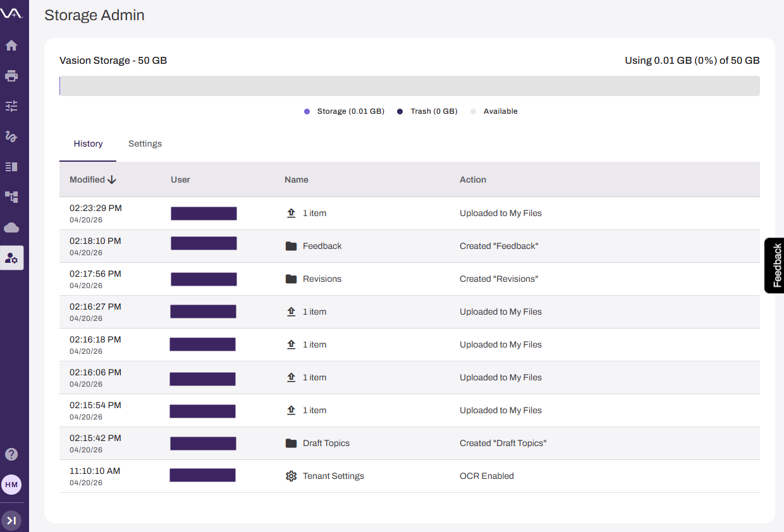This screenshot has width=784, height=532.
Task: Click upload icon in 02:16:06 PM row
Action: pyautogui.click(x=291, y=378)
